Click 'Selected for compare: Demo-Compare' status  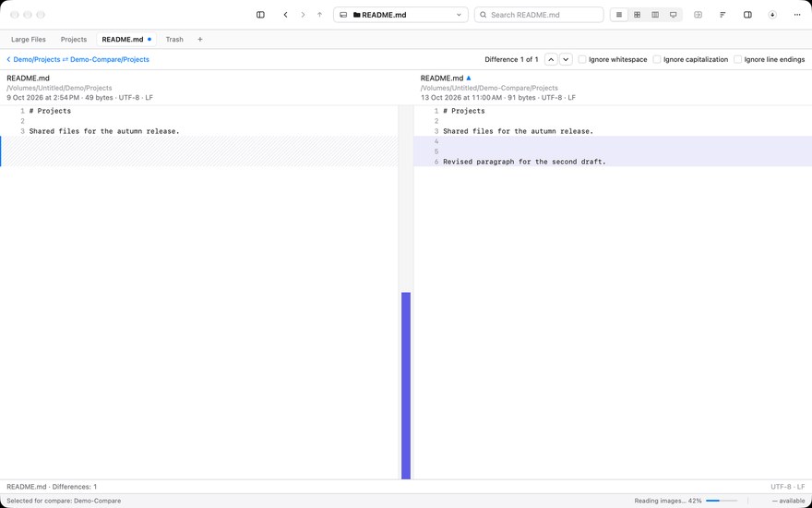[x=64, y=501]
